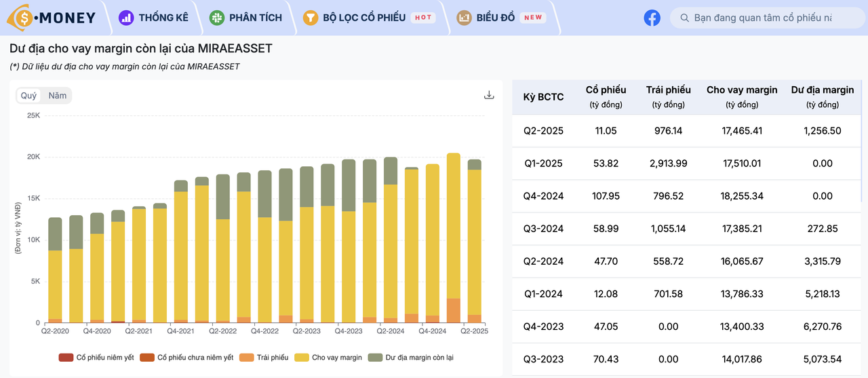Click margin value 18,255.34
The height and width of the screenshot is (378, 868).
pos(742,196)
